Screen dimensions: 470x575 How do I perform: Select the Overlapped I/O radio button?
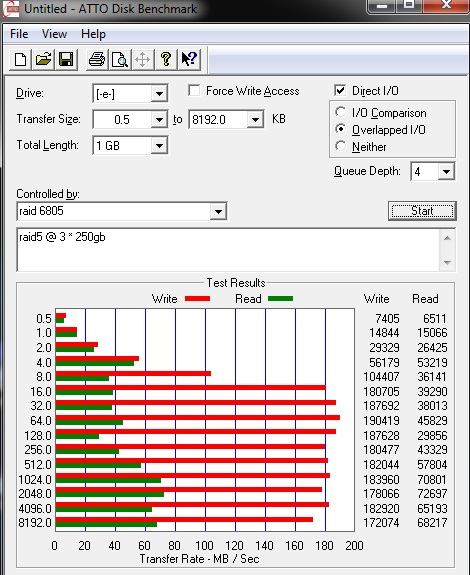click(340, 129)
